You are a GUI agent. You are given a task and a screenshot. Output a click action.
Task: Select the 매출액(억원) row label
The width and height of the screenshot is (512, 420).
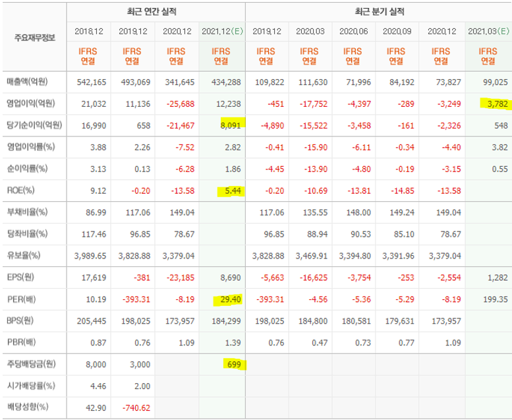pos(28,82)
